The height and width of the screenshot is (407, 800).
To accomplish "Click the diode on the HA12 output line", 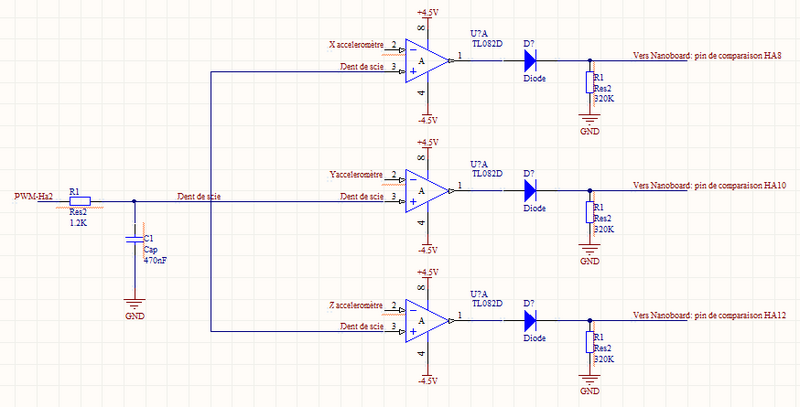I will coord(531,320).
